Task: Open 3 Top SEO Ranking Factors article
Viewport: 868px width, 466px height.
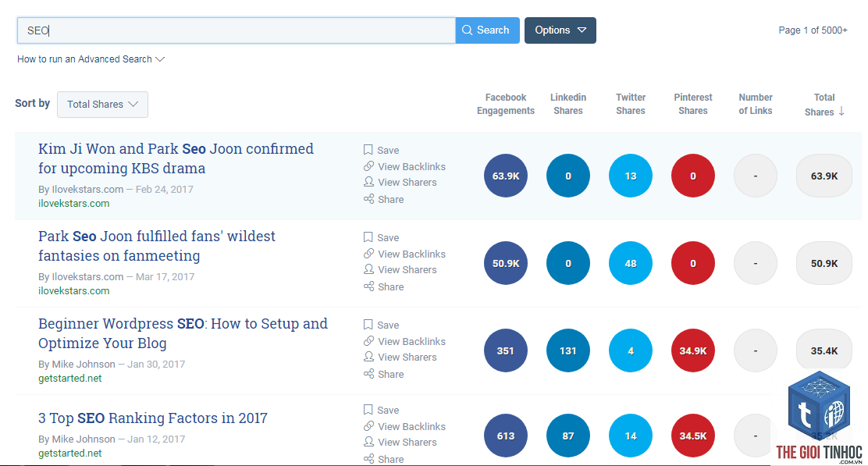Action: pyautogui.click(x=153, y=418)
